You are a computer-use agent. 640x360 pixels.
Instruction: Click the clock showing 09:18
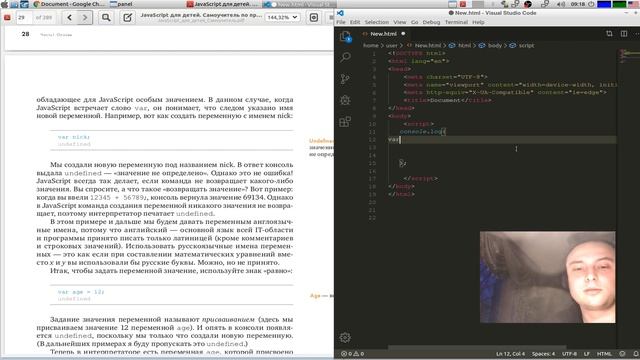click(x=578, y=4)
